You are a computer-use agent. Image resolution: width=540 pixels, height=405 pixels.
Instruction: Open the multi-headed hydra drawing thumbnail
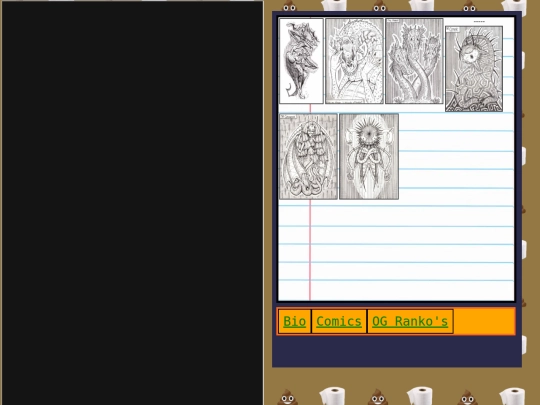[414, 61]
